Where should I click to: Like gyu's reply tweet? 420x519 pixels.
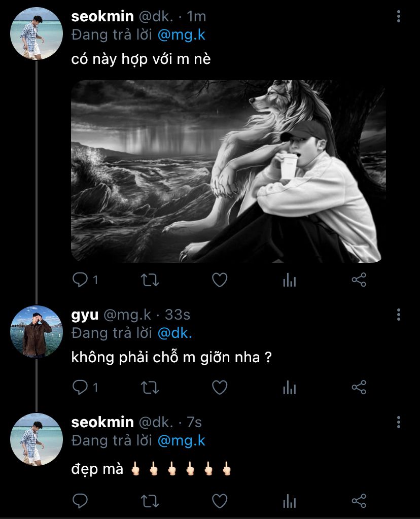click(x=219, y=388)
